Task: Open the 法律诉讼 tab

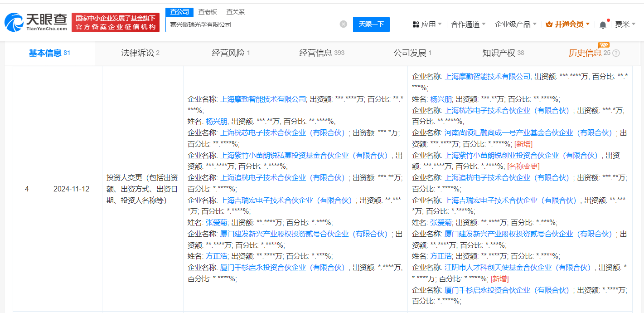Action: (140, 53)
